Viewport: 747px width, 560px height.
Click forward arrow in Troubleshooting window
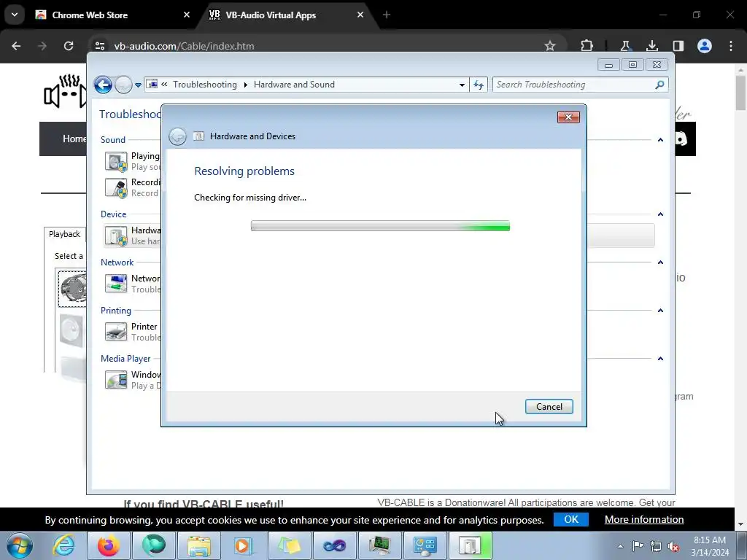[123, 85]
